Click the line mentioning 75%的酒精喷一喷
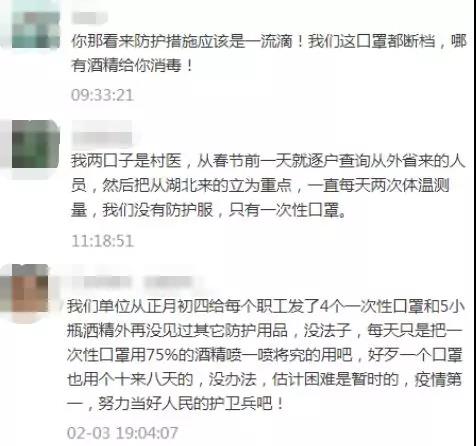The height and width of the screenshot is (446, 476). [265, 355]
